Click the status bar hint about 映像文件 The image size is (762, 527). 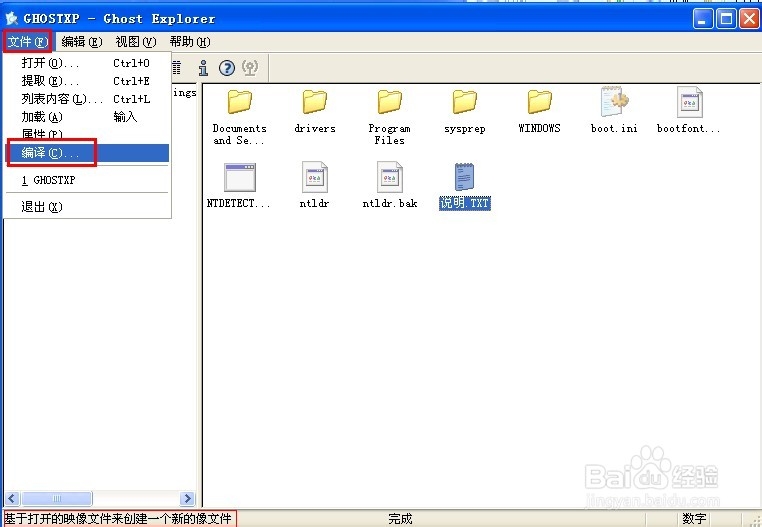tap(118, 519)
